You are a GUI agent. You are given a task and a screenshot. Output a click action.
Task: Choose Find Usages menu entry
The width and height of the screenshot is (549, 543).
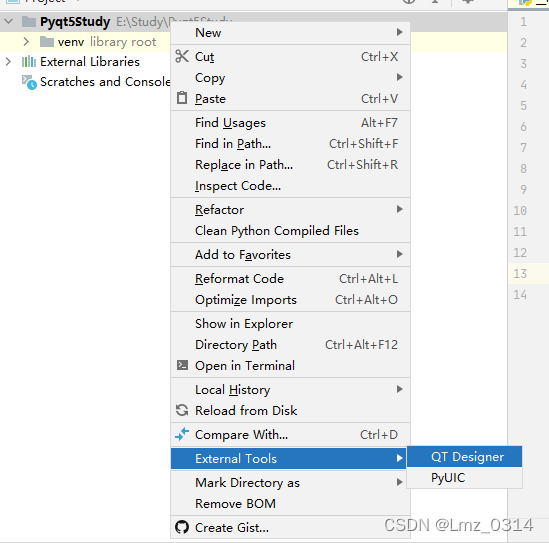pos(290,123)
